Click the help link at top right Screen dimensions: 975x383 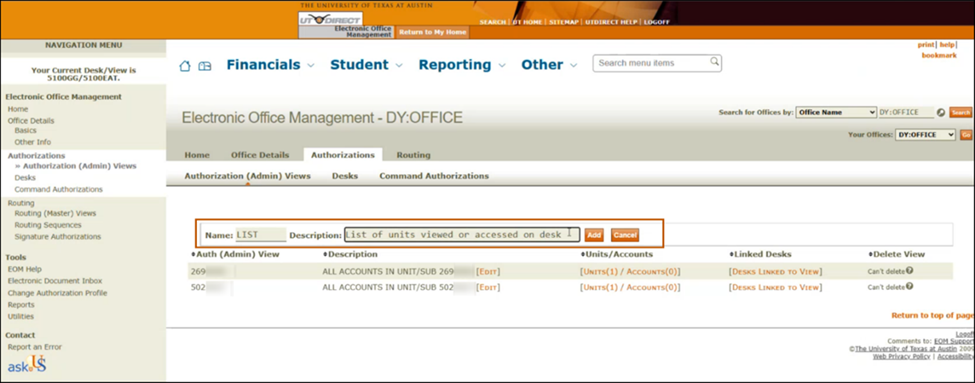946,45
